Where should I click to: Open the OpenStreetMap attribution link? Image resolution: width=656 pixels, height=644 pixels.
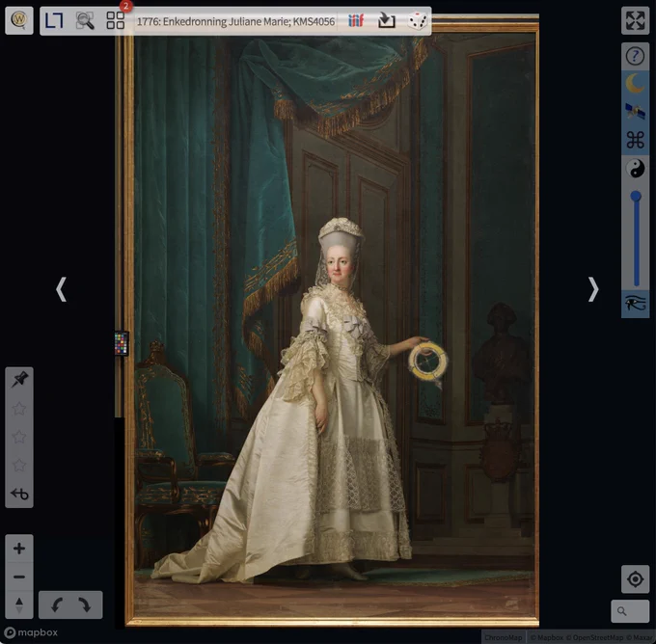tap(594, 637)
